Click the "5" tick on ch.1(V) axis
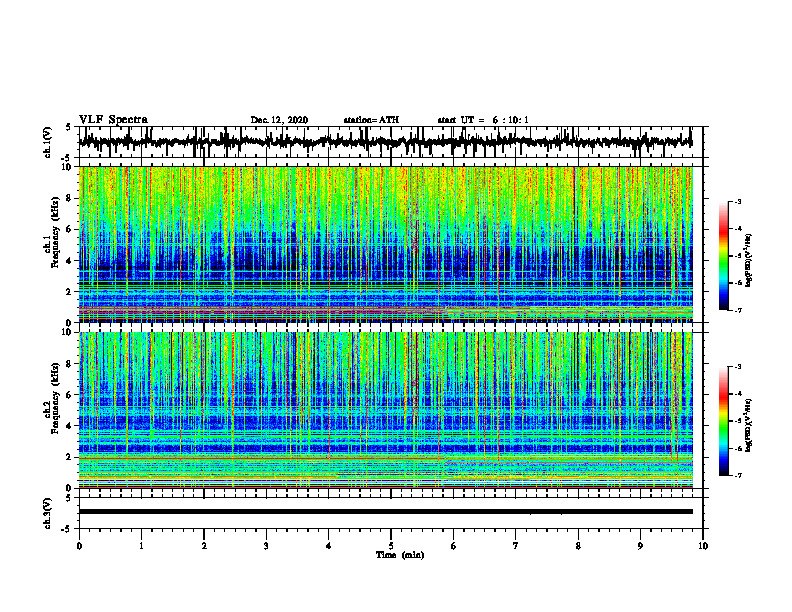The width and height of the screenshot is (792, 612). [x=69, y=127]
